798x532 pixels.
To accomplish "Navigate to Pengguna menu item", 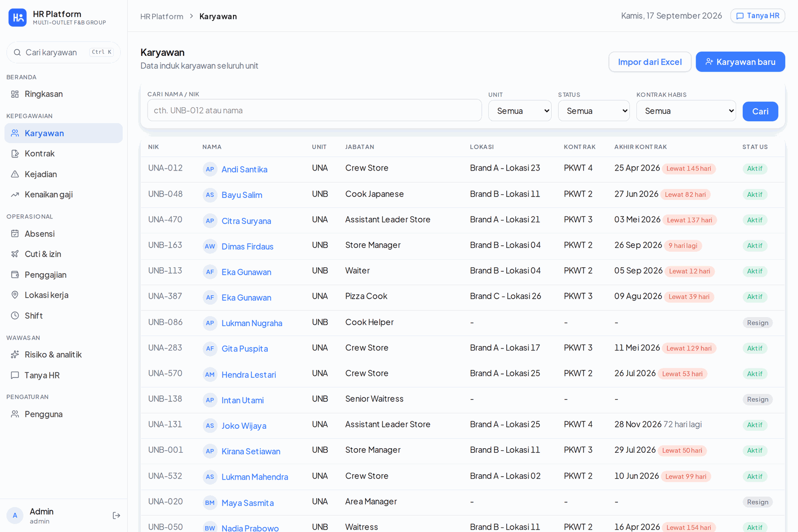I will [63, 414].
